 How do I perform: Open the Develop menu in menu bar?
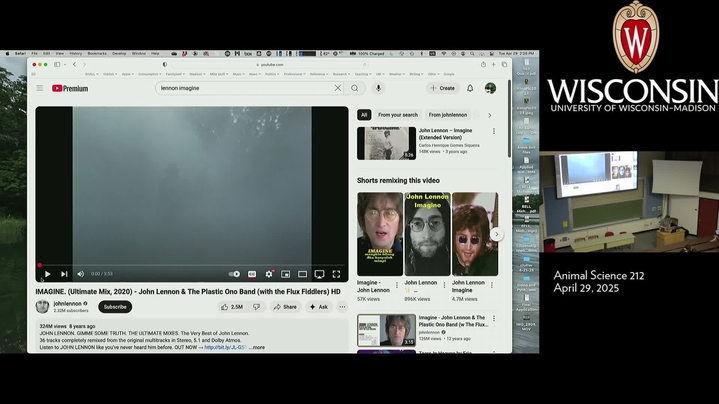119,54
